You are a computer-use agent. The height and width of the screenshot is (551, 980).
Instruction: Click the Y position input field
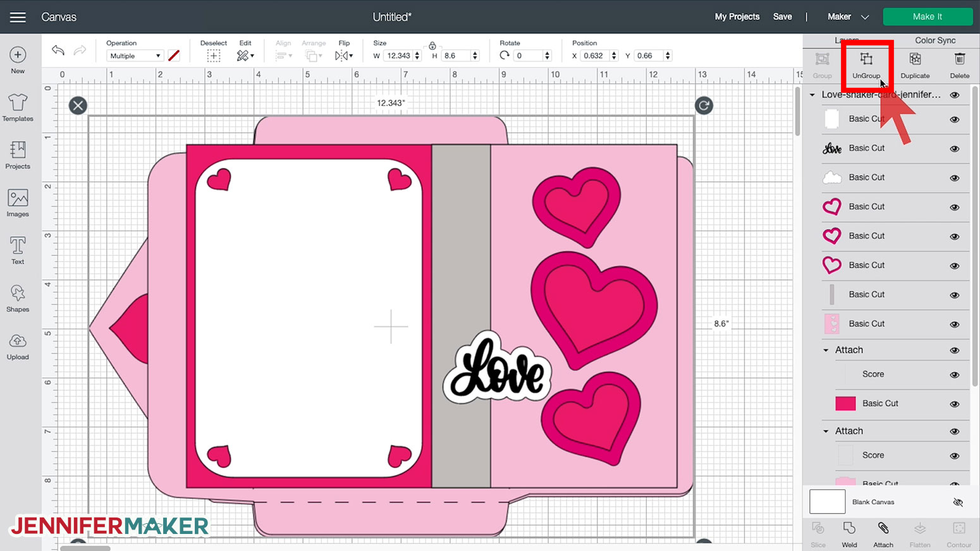coord(648,56)
